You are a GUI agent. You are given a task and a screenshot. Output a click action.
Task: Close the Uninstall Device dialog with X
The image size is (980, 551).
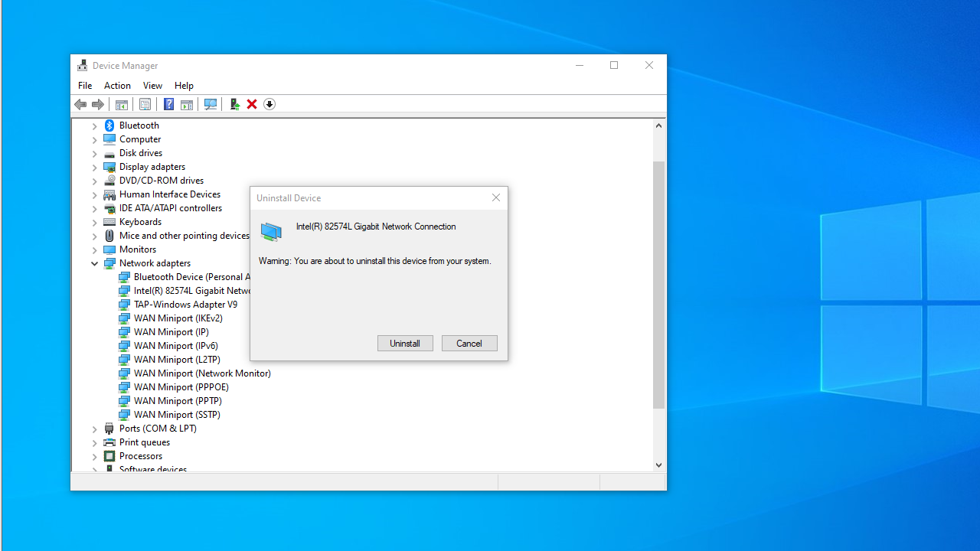[496, 198]
